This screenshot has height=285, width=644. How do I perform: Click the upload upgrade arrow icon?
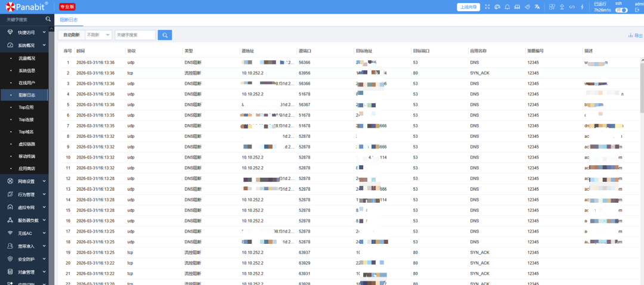562,7
